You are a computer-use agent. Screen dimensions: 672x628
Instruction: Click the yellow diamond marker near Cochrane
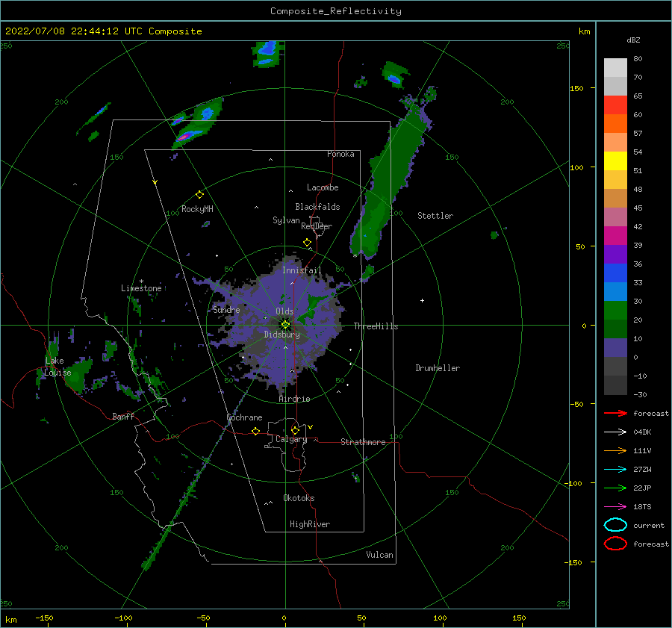(255, 432)
